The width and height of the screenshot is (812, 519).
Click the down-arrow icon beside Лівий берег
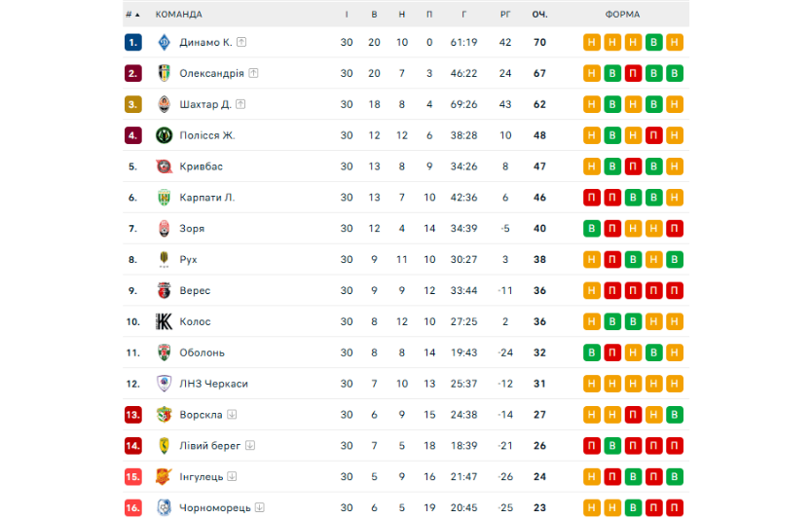coord(250,446)
